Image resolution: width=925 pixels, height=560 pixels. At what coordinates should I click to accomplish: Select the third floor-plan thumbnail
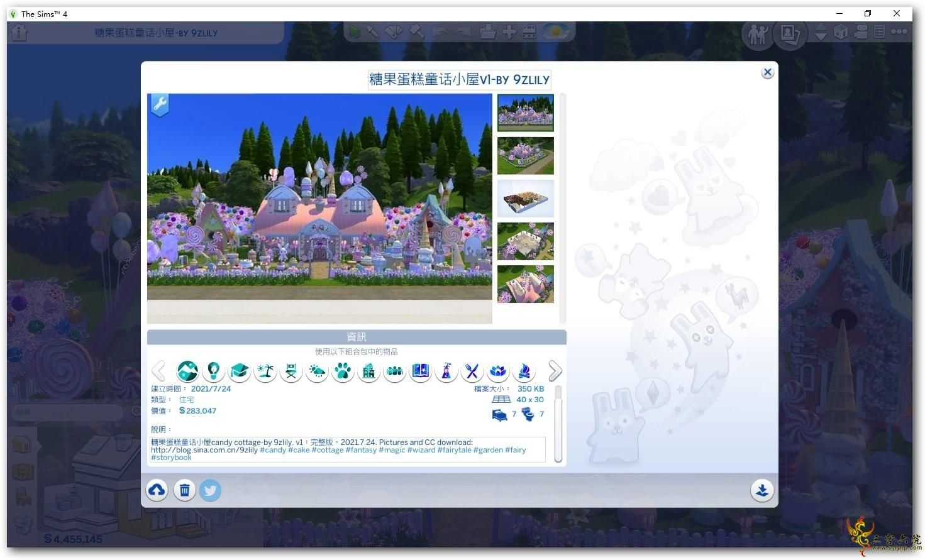[526, 198]
